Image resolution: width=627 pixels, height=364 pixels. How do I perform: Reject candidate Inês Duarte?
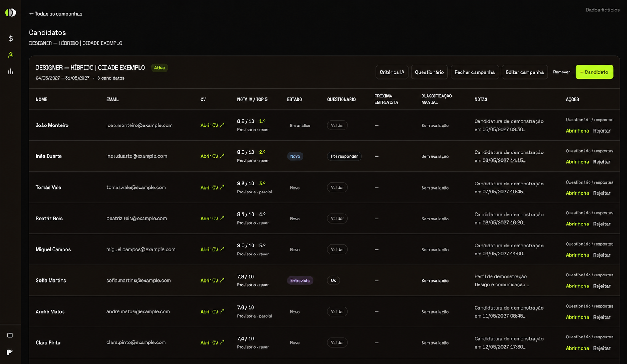point(602,162)
